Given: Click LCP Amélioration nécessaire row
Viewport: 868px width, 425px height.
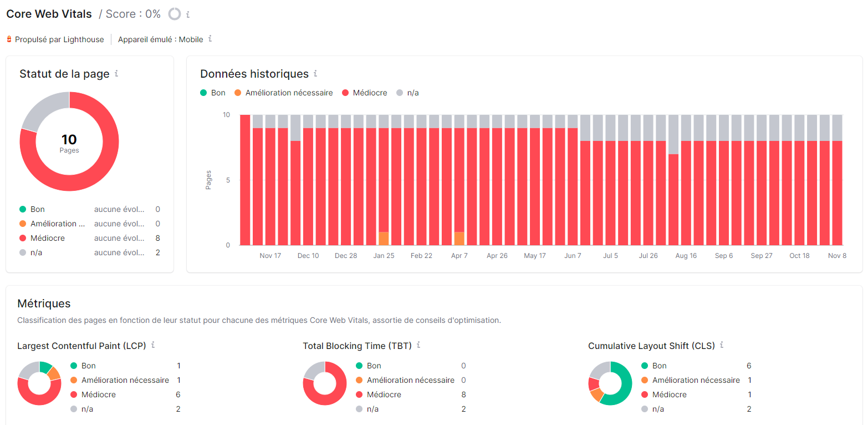Looking at the screenshot, I should [x=126, y=380].
